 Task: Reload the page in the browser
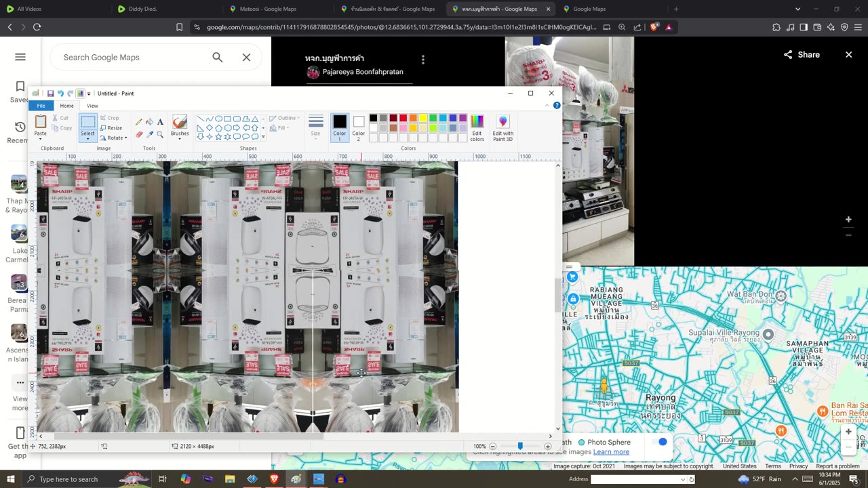[37, 27]
